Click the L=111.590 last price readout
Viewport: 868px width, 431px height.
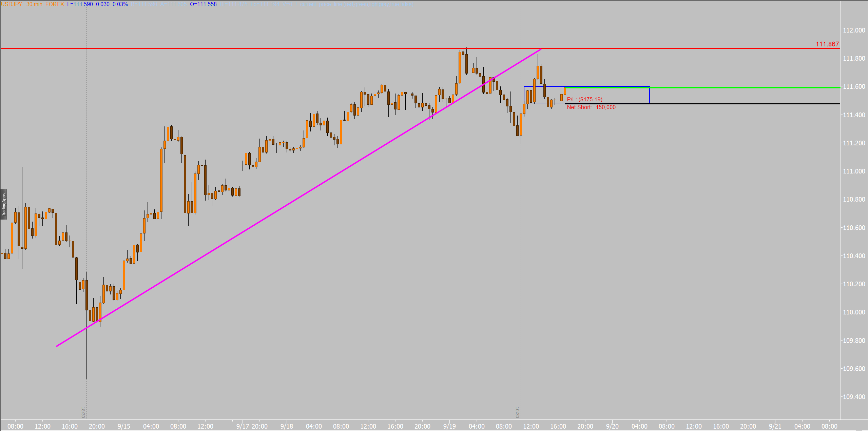(80, 4)
